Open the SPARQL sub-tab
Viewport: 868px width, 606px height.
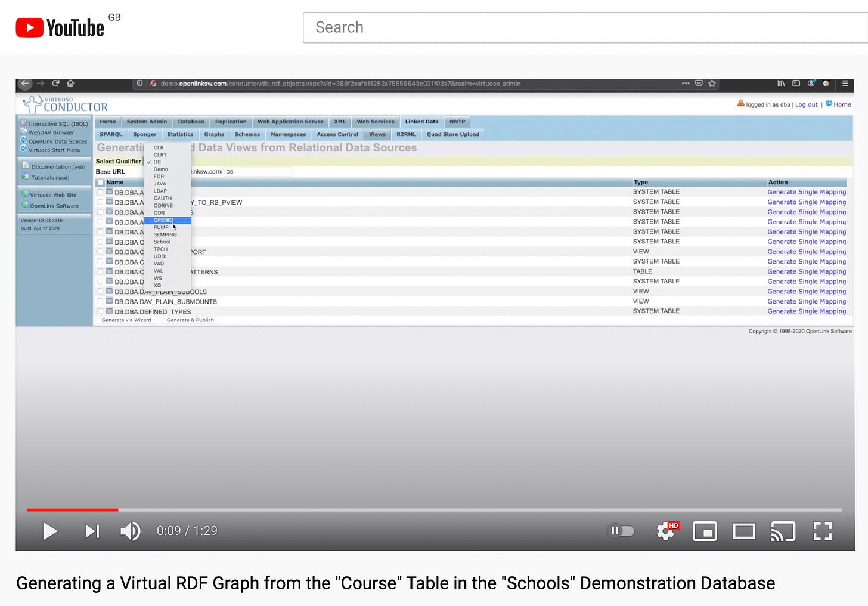point(111,134)
